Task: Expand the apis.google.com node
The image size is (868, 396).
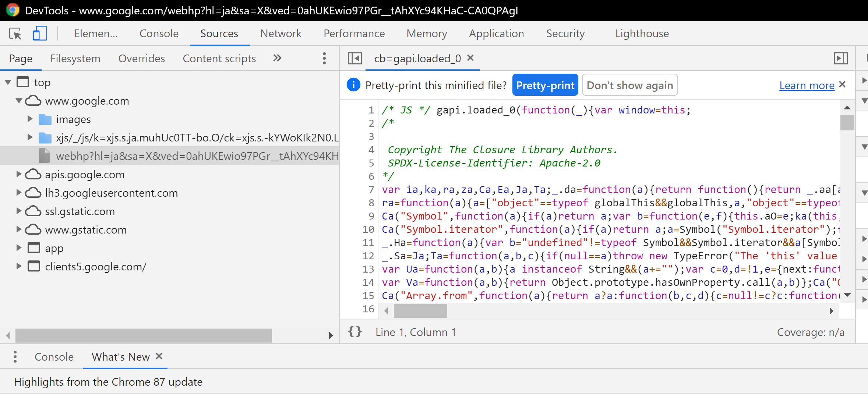Action: (x=19, y=174)
